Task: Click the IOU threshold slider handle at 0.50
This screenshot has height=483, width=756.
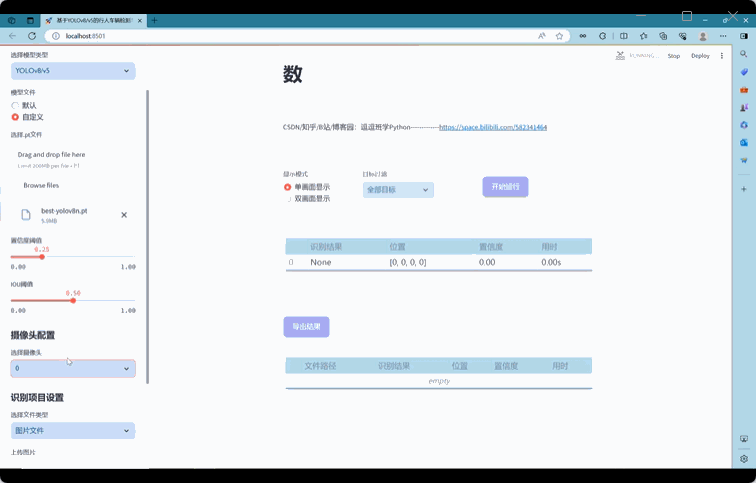Action: [x=73, y=301]
